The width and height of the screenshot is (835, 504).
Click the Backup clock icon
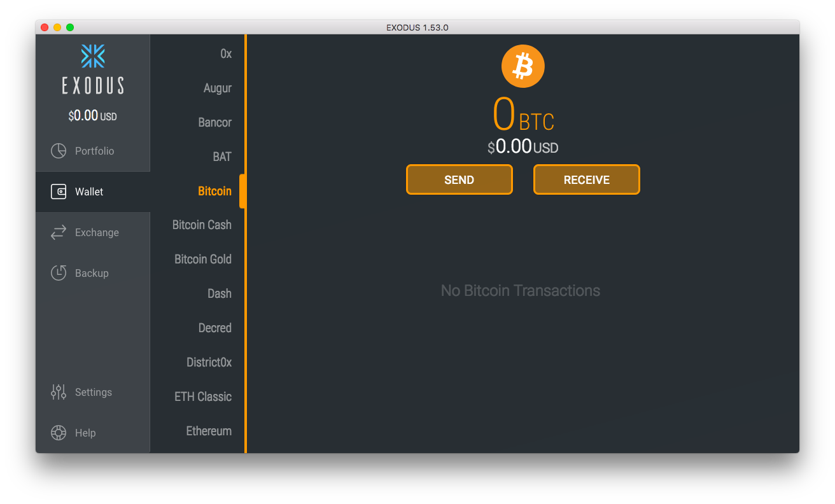coord(59,273)
